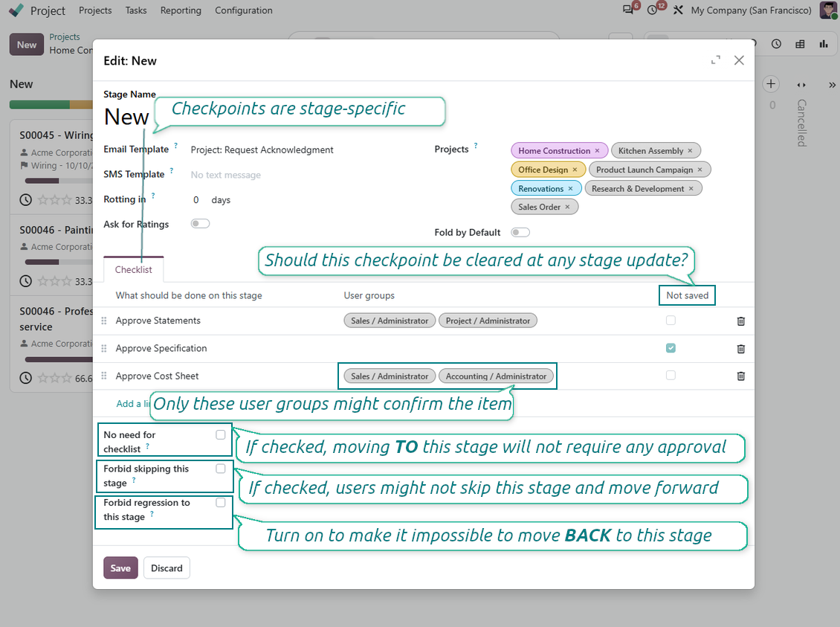840x627 pixels.
Task: Discard the stage changes
Action: [x=167, y=568]
